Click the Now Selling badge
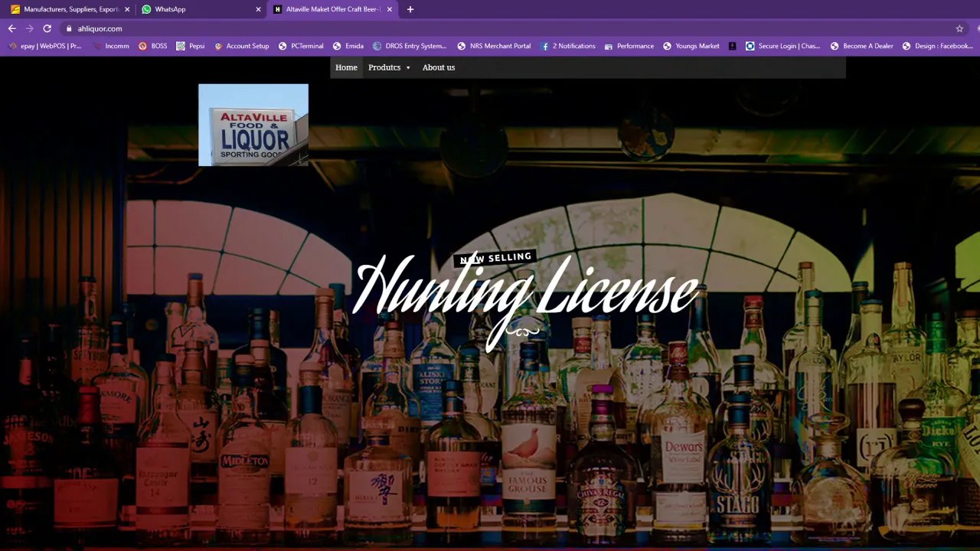This screenshot has height=551, width=980. (495, 258)
